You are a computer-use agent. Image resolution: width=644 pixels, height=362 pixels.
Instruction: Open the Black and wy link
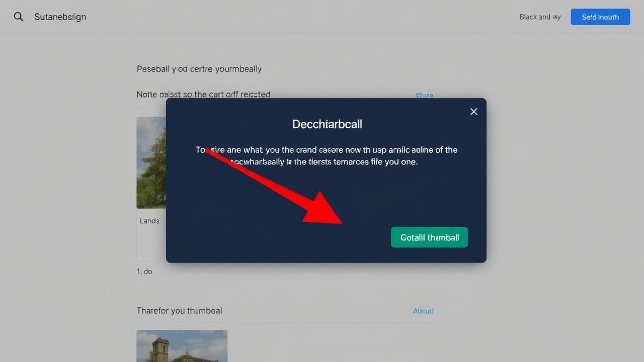coord(539,17)
